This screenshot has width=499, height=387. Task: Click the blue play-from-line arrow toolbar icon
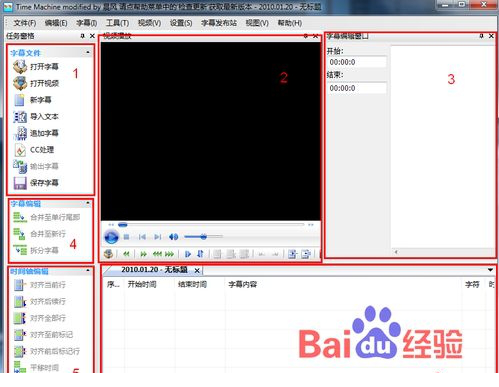click(x=188, y=254)
